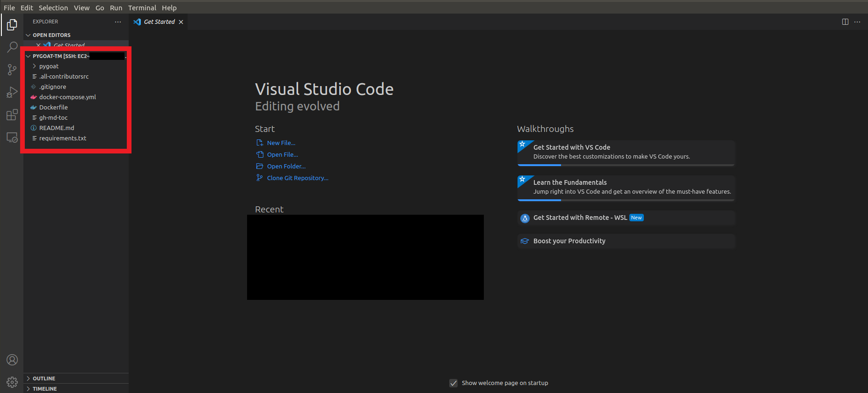Open the Explorer view in activity bar

click(12, 24)
